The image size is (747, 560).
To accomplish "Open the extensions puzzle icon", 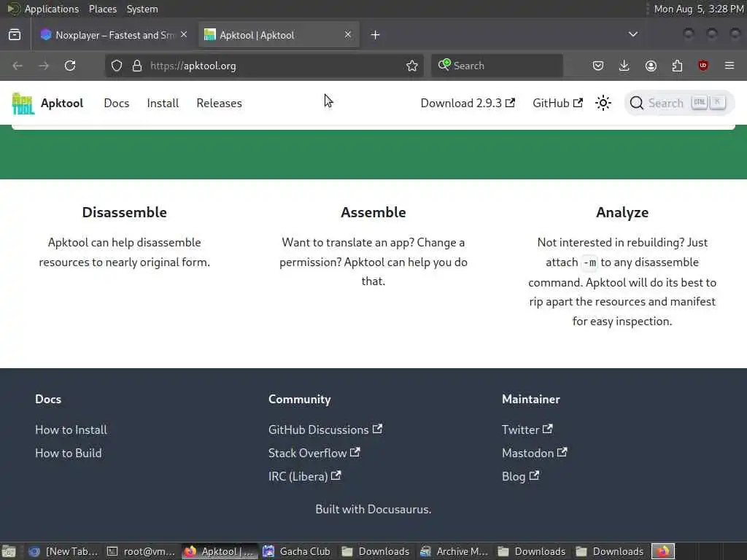I will coord(677,66).
